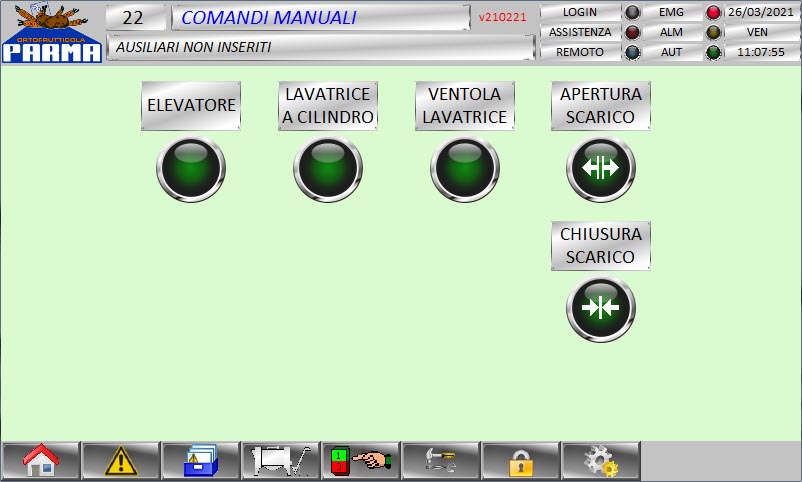Go to the Home screen
The height and width of the screenshot is (482, 802).
coord(40,461)
